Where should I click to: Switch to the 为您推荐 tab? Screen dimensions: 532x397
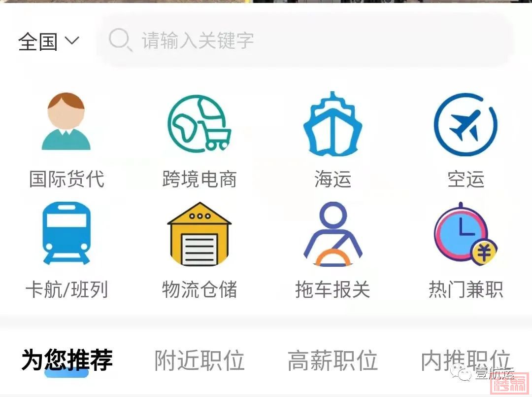tap(67, 360)
